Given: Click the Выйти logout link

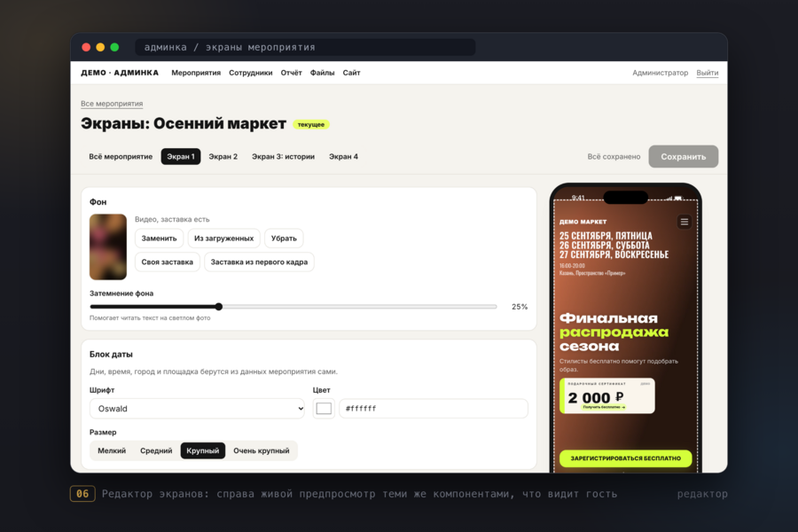Looking at the screenshot, I should [708, 73].
